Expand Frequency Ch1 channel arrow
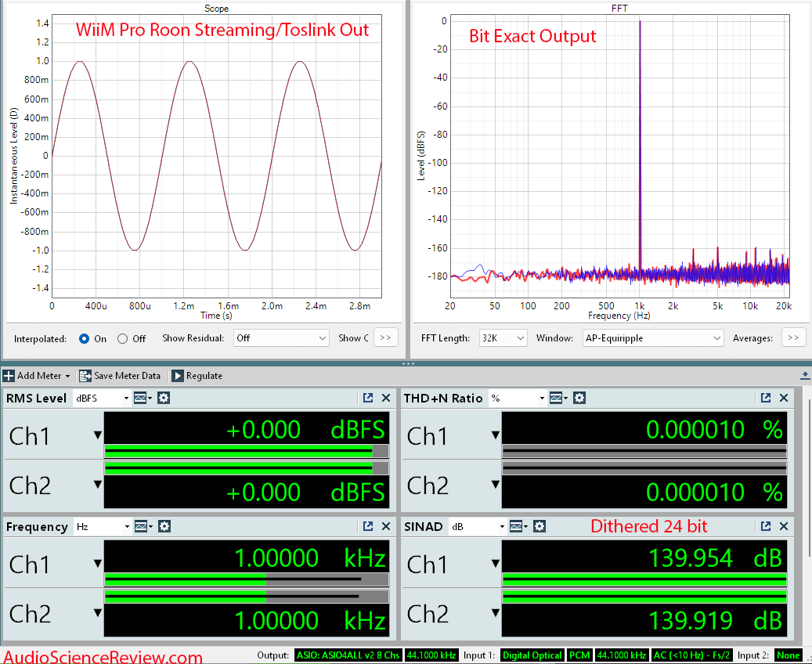 [x=97, y=564]
